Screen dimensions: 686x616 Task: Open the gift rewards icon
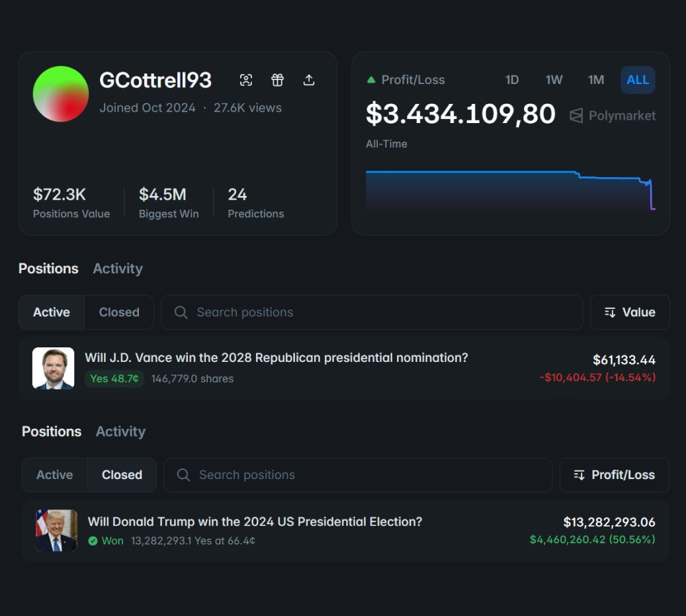[x=277, y=79]
